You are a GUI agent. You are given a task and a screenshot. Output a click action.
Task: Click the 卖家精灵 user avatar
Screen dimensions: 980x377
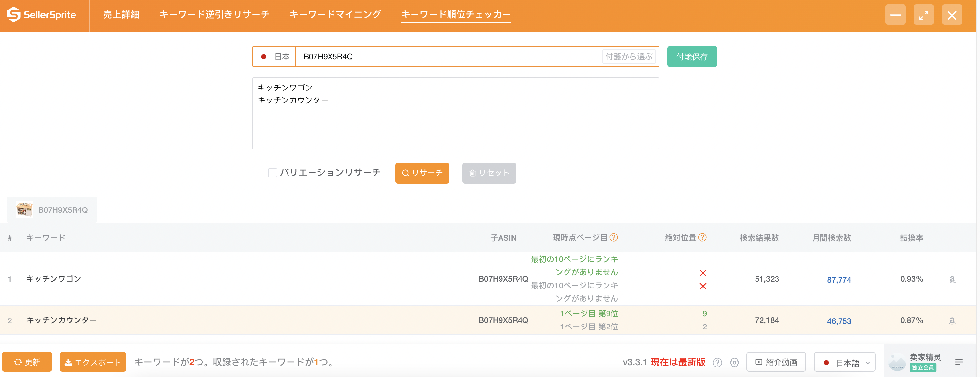coord(897,362)
